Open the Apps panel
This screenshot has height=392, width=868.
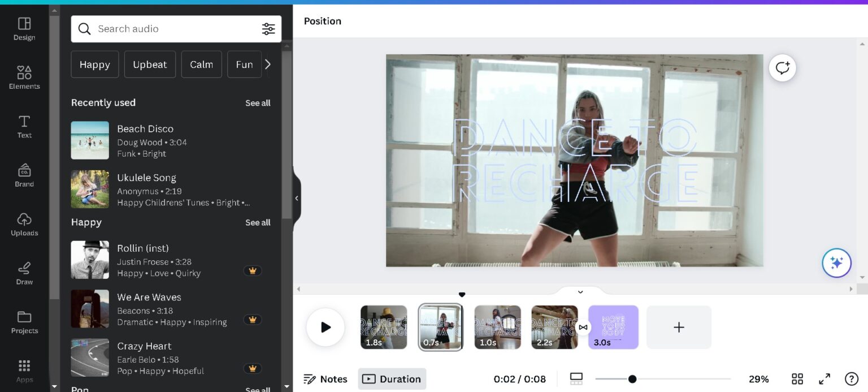(x=24, y=368)
